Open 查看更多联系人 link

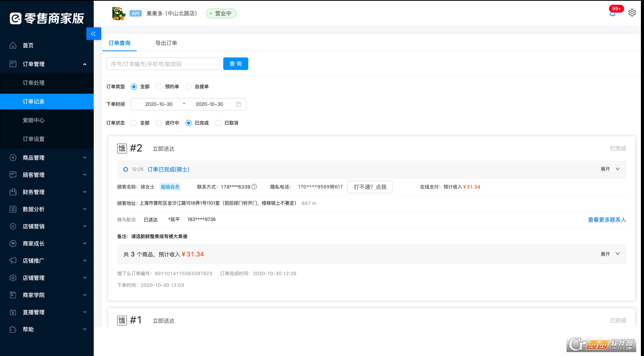pos(606,219)
